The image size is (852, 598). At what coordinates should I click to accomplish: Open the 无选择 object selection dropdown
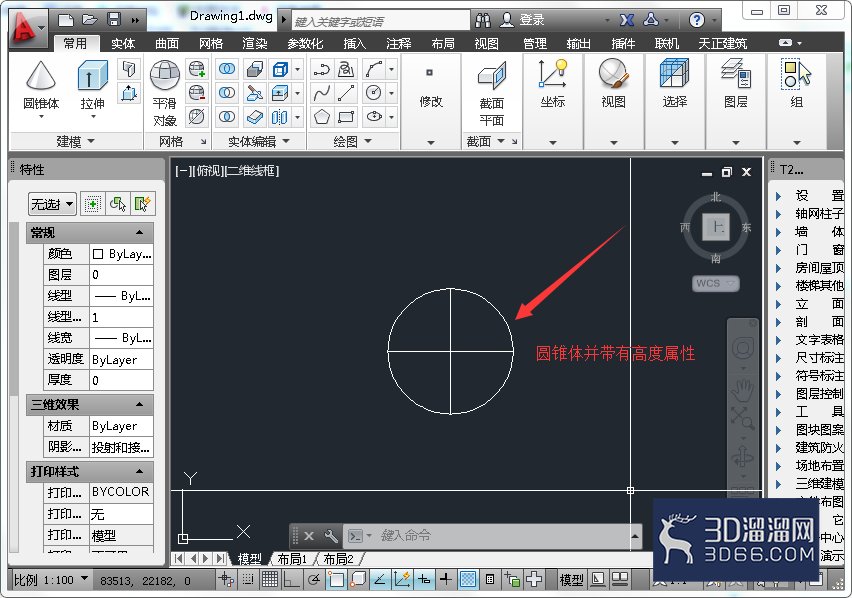click(x=52, y=204)
